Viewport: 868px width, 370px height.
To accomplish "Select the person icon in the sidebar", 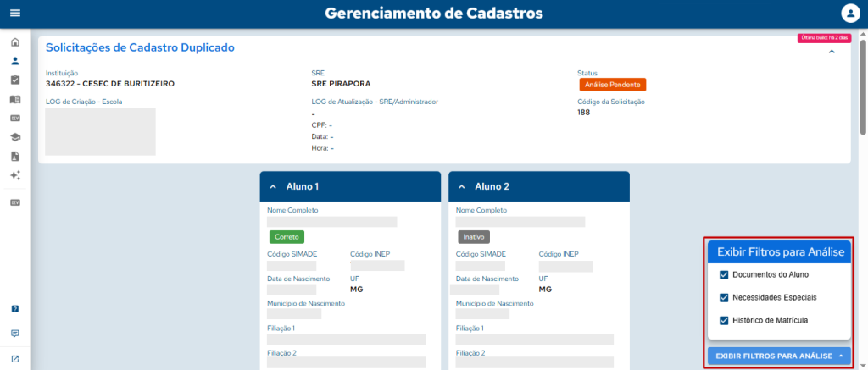I will click(x=15, y=61).
